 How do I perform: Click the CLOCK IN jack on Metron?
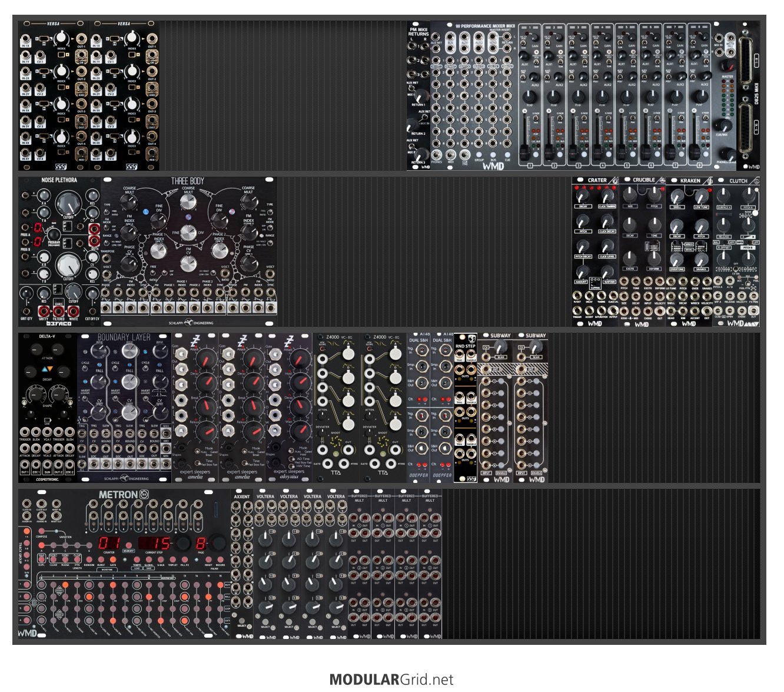click(x=26, y=504)
